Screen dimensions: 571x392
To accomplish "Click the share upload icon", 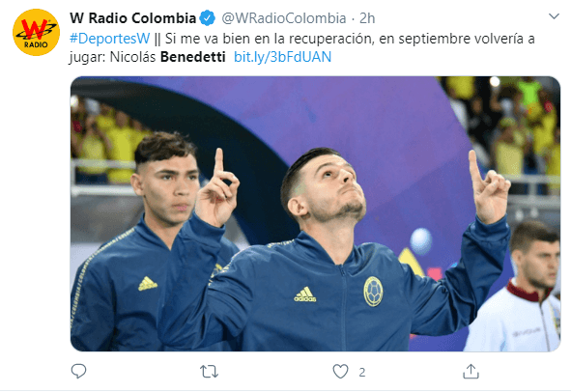I will pyautogui.click(x=471, y=372).
